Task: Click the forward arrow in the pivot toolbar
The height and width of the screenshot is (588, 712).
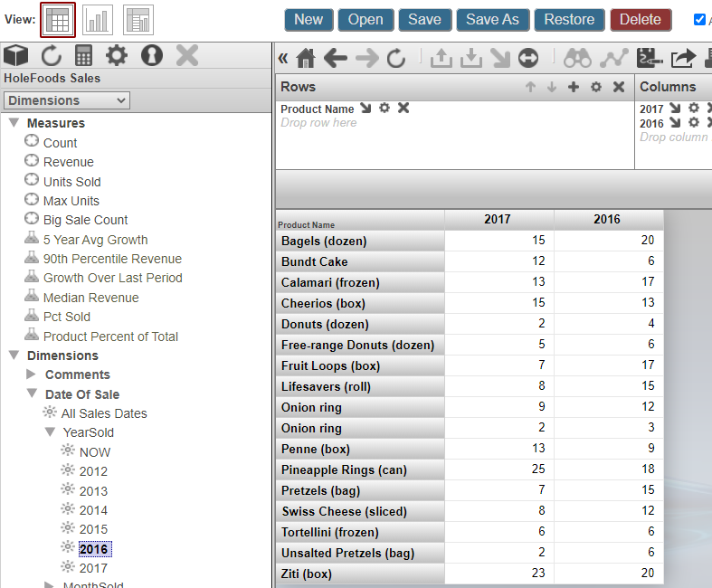Action: [367, 58]
